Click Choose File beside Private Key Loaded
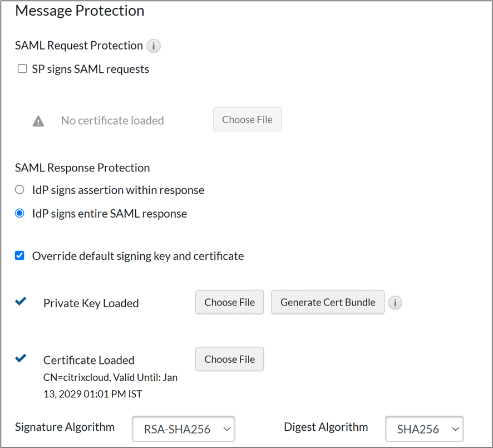493x448 pixels. [x=229, y=302]
